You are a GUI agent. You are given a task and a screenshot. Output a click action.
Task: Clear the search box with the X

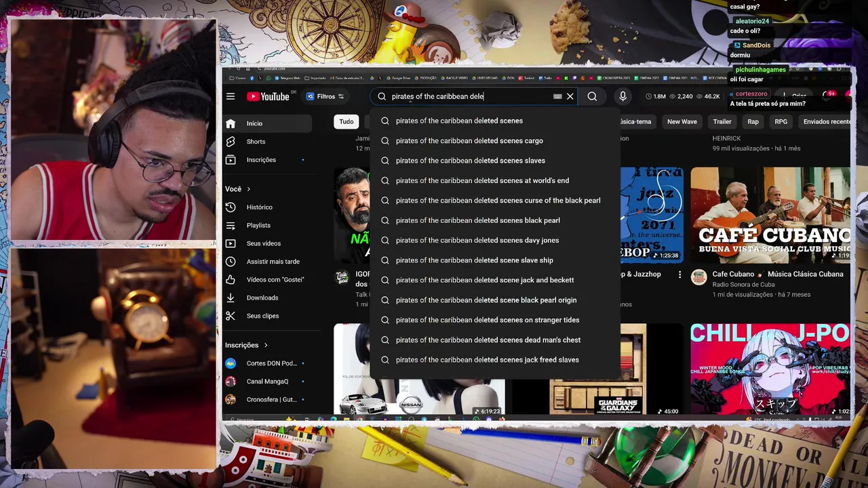pyautogui.click(x=570, y=96)
